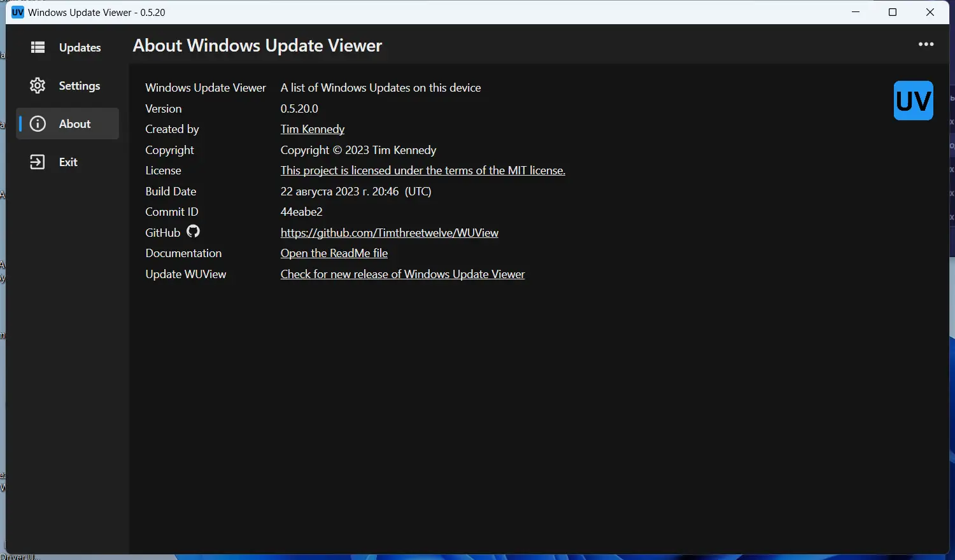The width and height of the screenshot is (955, 560).
Task: Click the 'Commit ID' row label
Action: (172, 212)
